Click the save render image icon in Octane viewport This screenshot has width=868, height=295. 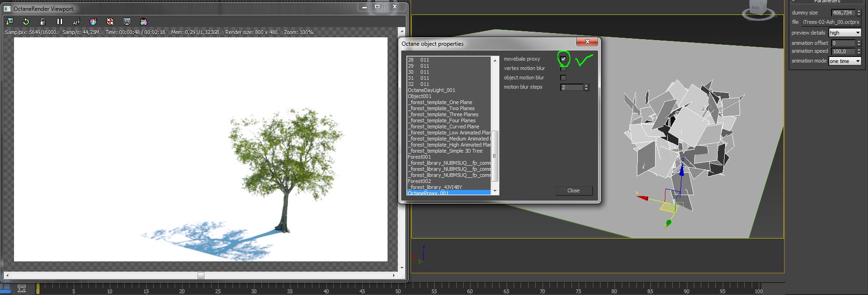pos(9,21)
